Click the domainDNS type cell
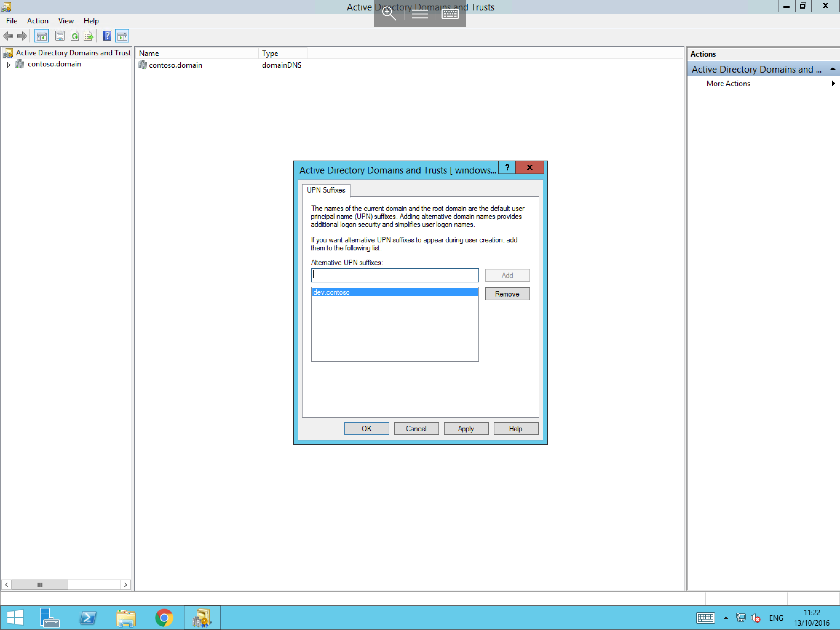 pyautogui.click(x=281, y=65)
